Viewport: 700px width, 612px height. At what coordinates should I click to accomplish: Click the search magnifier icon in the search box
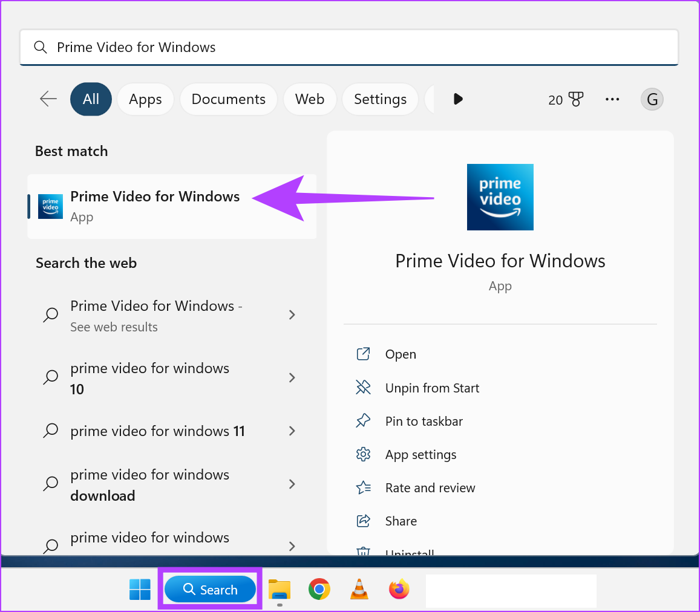coord(41,47)
